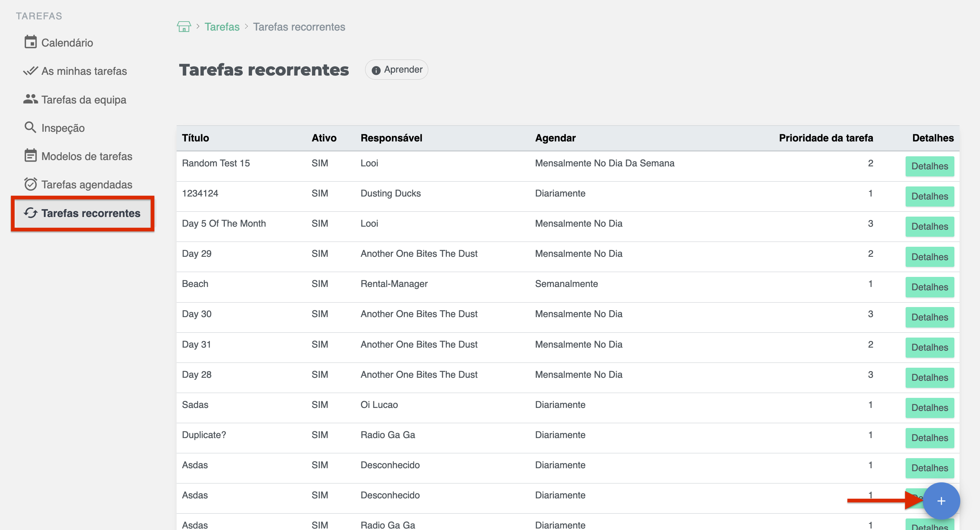Viewport: 980px width, 530px height.
Task: Sort by the Título column header
Action: tap(195, 138)
